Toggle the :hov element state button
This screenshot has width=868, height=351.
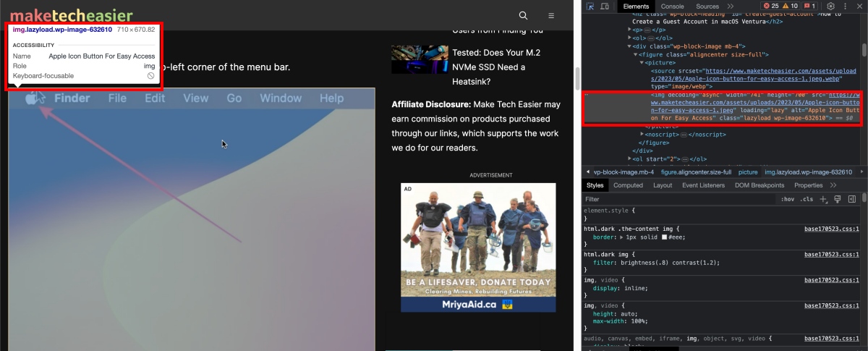click(788, 199)
